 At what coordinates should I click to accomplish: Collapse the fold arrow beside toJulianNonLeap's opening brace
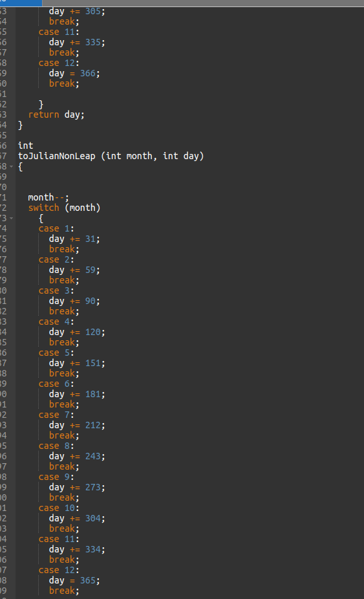(12, 166)
